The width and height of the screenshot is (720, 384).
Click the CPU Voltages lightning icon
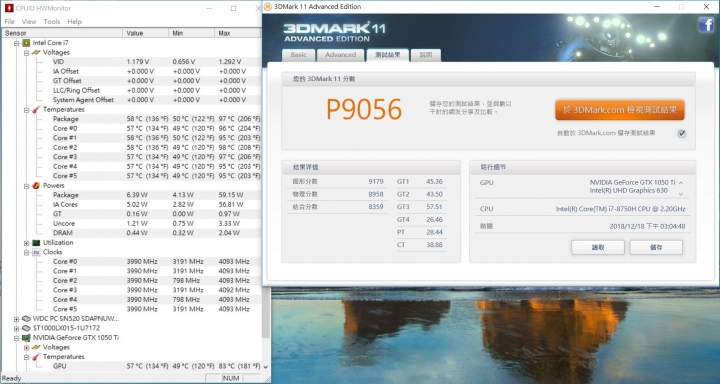click(36, 52)
